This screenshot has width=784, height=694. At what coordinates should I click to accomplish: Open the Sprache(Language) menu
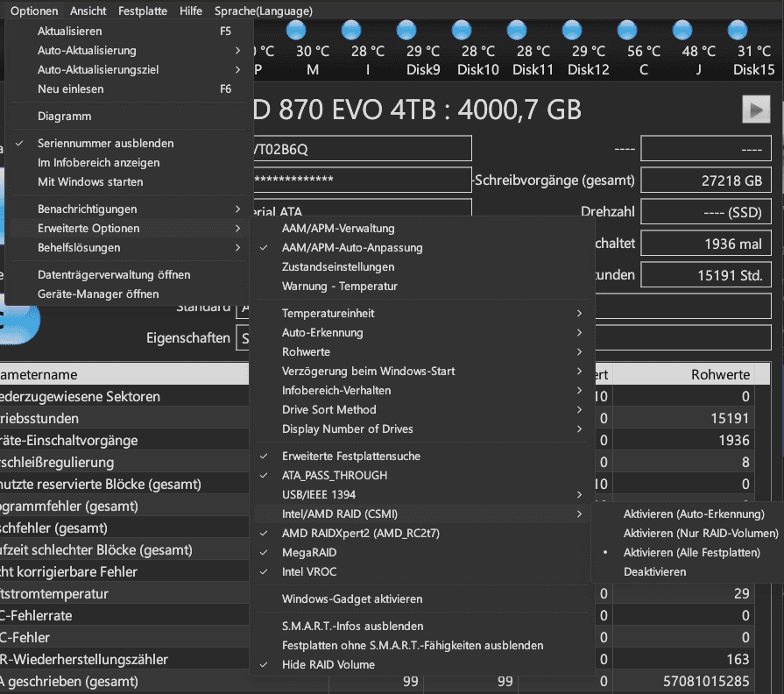264,11
